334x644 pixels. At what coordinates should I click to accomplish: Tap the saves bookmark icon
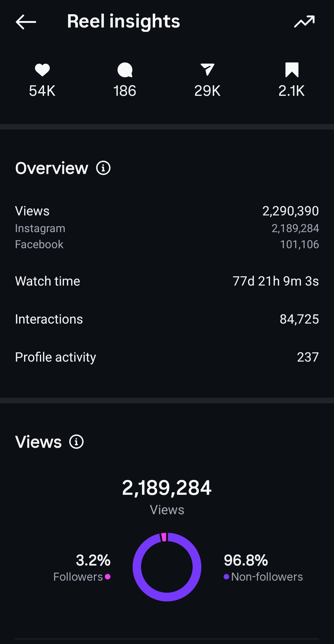(x=292, y=70)
